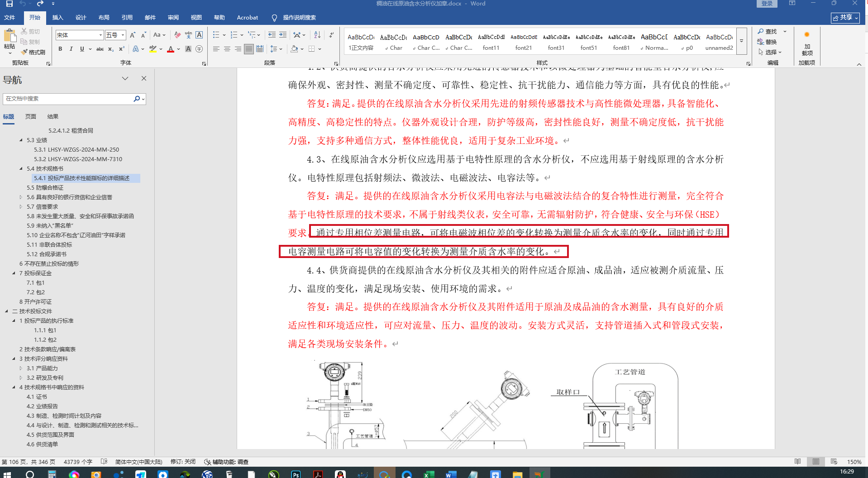
Task: Click the Sort (A-Z) icon
Action: (x=317, y=35)
